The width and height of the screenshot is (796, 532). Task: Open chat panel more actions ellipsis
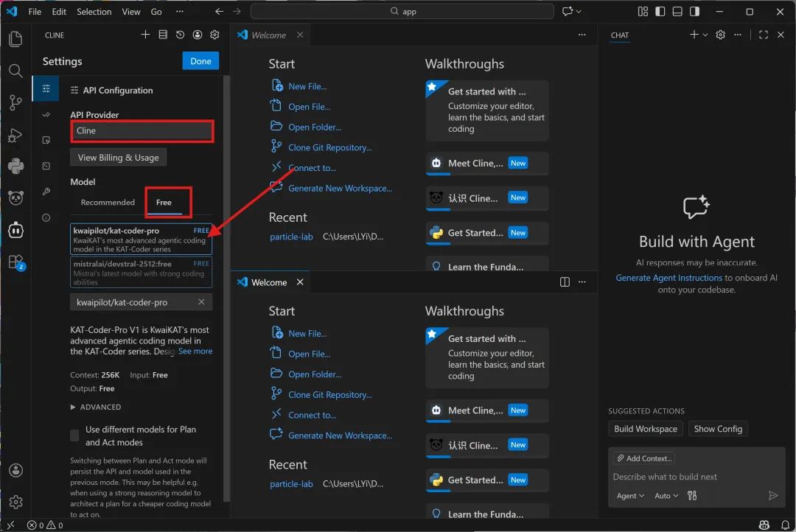coord(738,35)
